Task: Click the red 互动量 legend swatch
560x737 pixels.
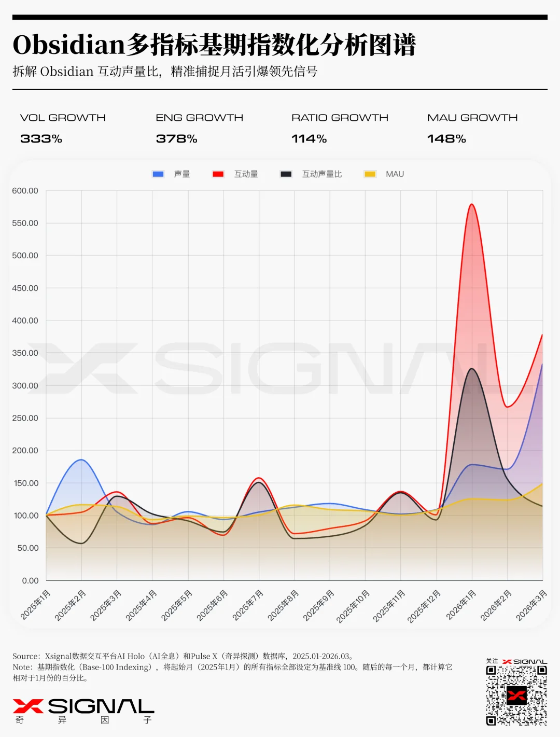Action: point(218,174)
